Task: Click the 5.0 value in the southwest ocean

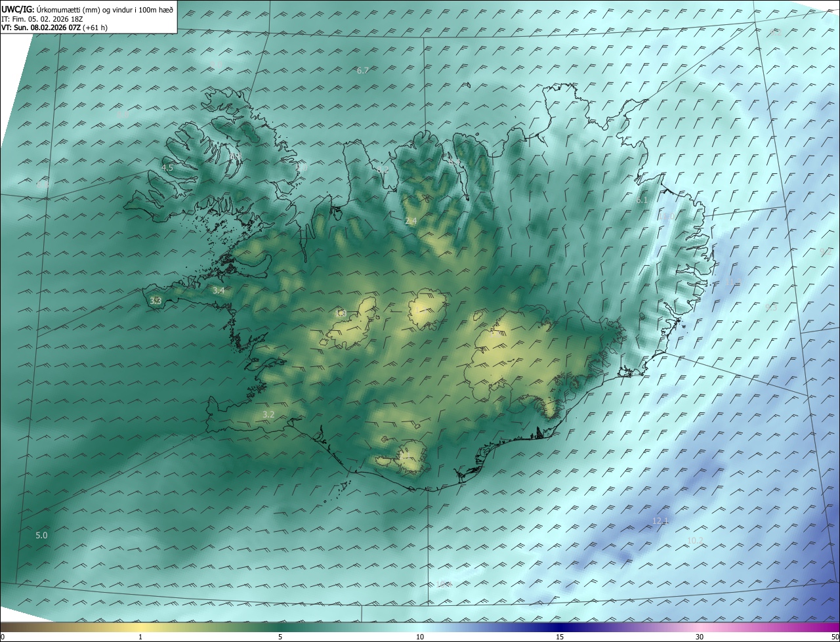Action: (41, 536)
